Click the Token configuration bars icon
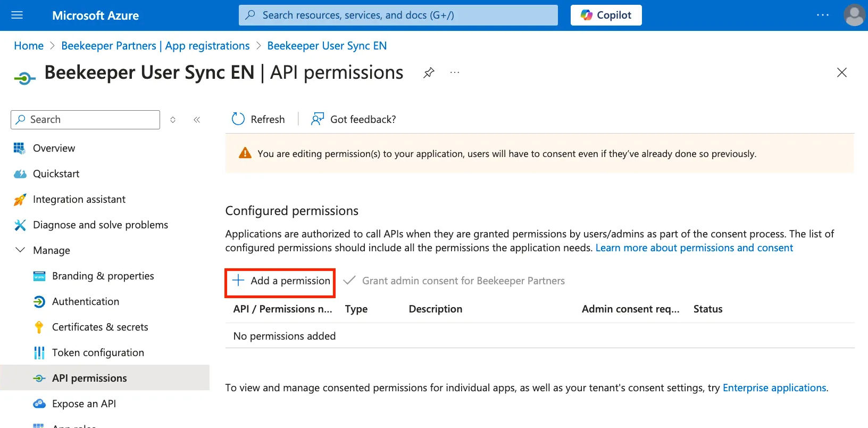The height and width of the screenshot is (428, 868). point(39,353)
